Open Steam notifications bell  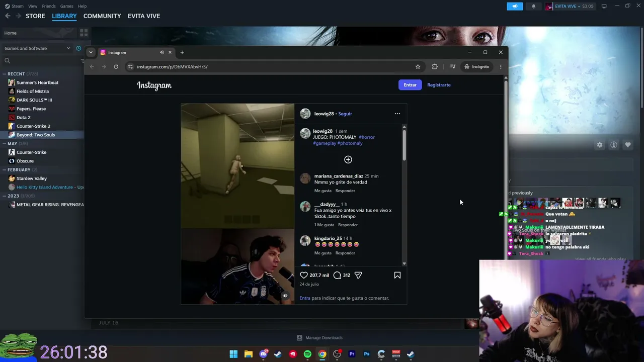533,6
